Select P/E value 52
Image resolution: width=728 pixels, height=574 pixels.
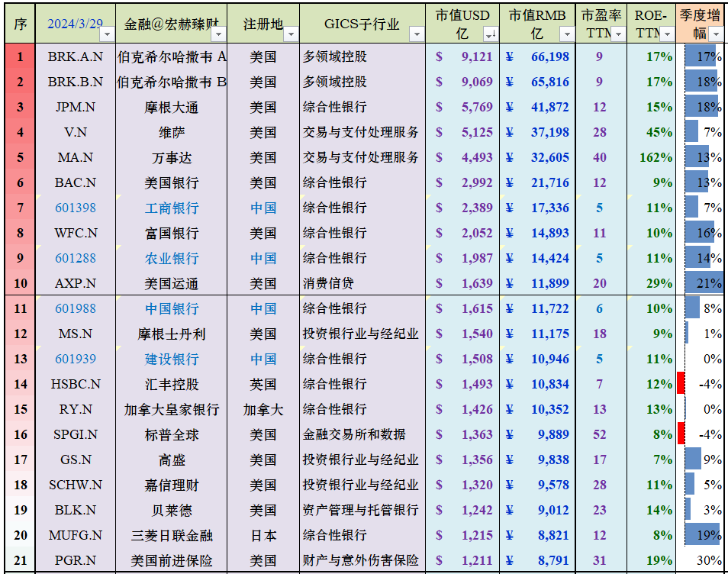pos(601,434)
